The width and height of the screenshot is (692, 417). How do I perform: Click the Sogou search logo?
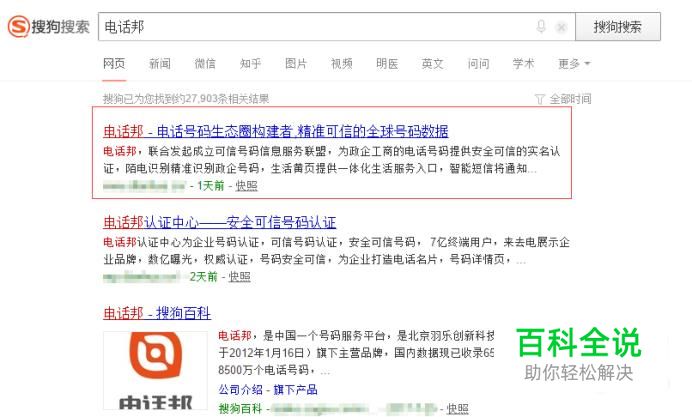[x=49, y=26]
